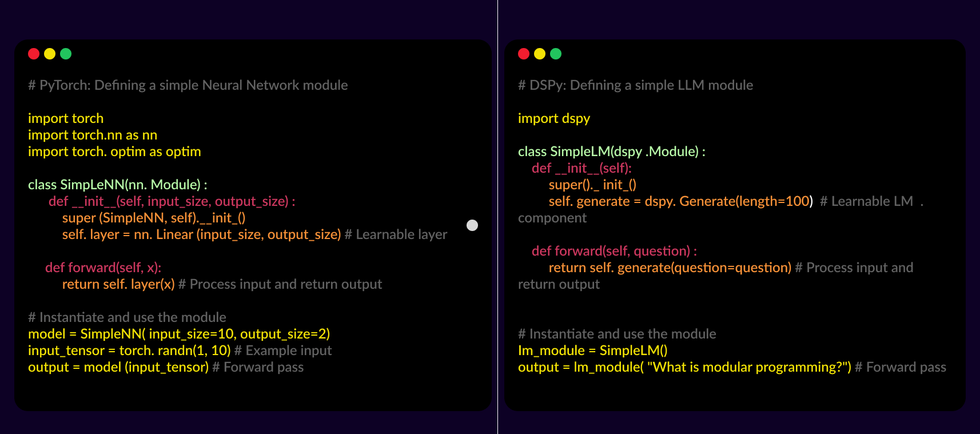The width and height of the screenshot is (980, 434).
Task: Click the line 'super()._ init_()'
Action: click(x=592, y=185)
